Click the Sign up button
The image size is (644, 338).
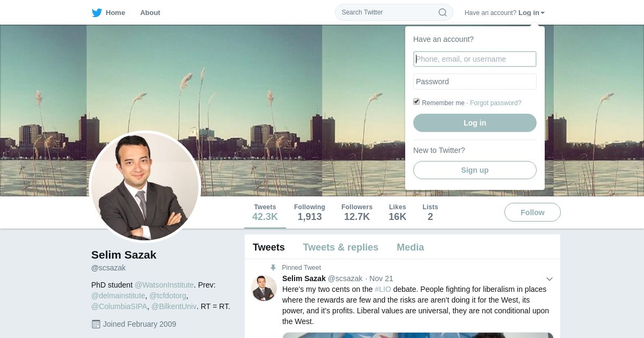(475, 170)
